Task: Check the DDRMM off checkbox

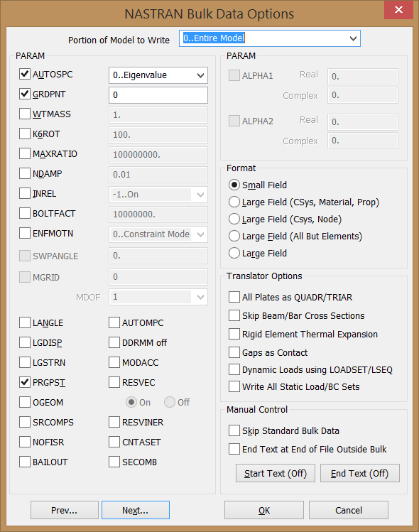Action: [x=114, y=342]
